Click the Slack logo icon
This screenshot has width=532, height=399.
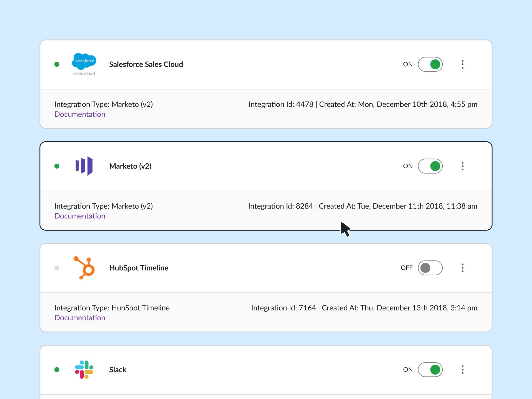(84, 369)
